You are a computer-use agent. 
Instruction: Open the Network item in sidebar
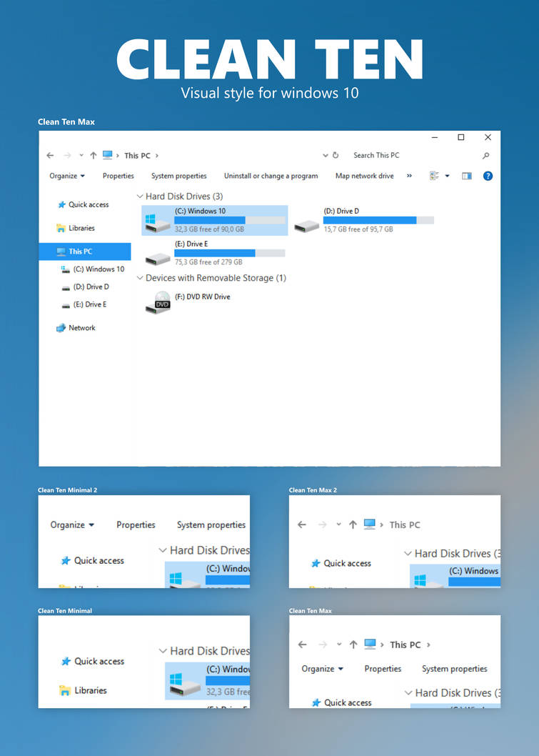[81, 328]
